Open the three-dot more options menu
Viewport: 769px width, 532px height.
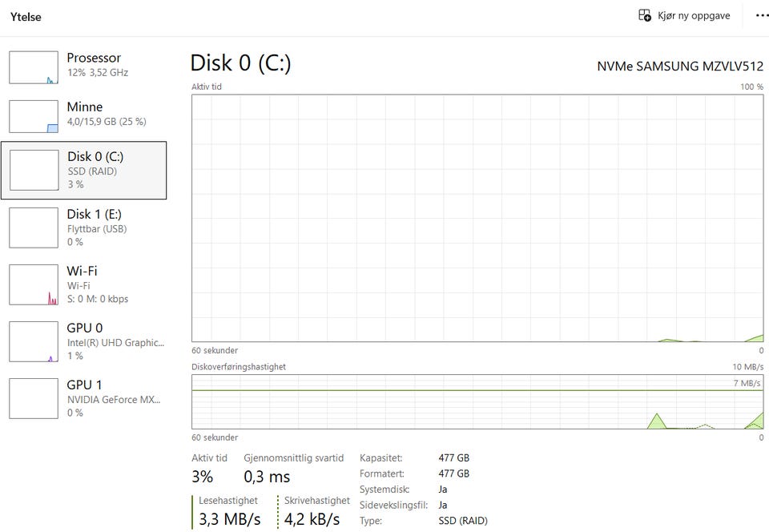coord(761,15)
